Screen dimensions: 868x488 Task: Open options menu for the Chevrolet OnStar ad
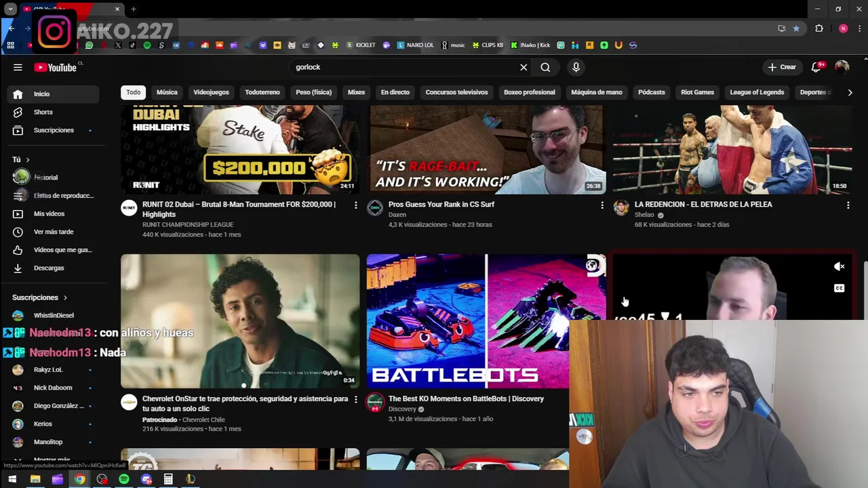click(355, 399)
